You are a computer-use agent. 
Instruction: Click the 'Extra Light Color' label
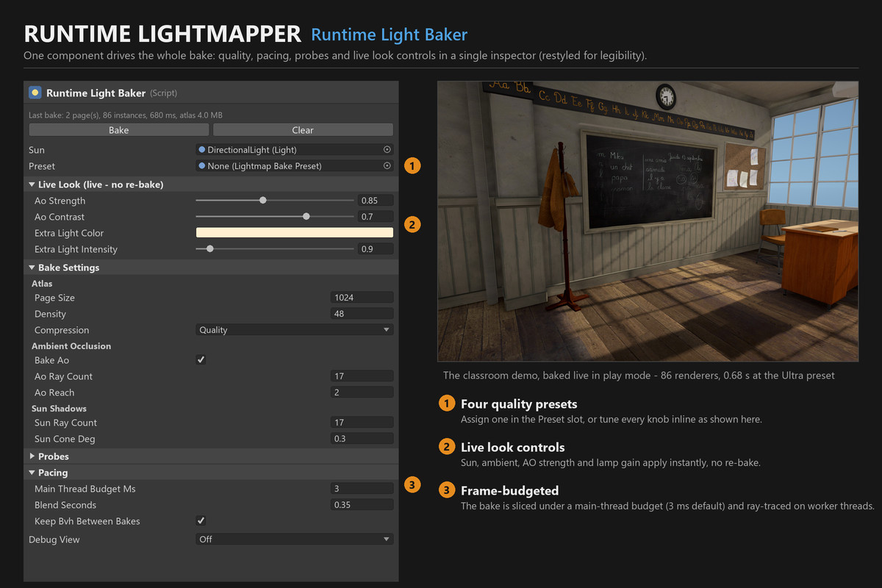tap(69, 233)
